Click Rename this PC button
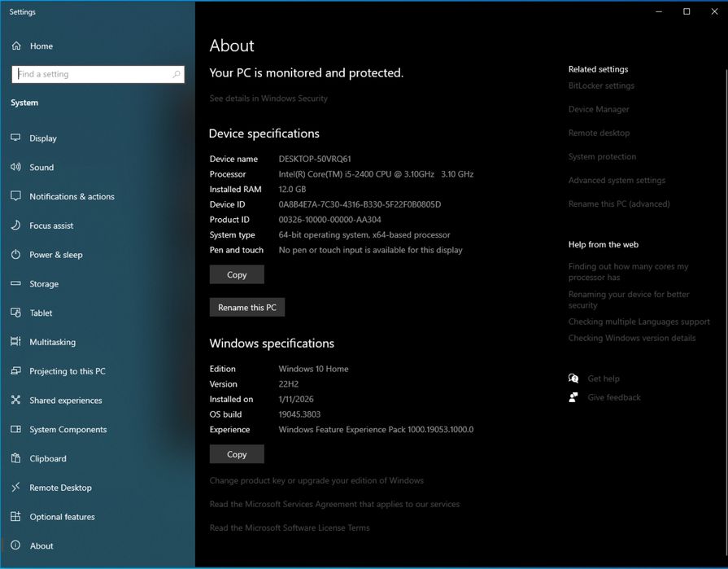 click(x=247, y=308)
